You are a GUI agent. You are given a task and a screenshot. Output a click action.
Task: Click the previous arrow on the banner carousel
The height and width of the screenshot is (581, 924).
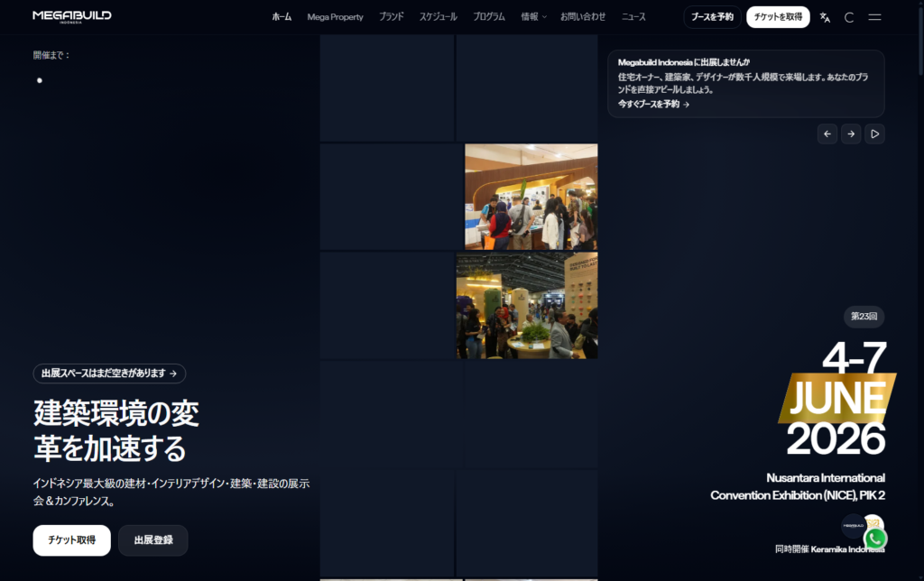coord(827,134)
